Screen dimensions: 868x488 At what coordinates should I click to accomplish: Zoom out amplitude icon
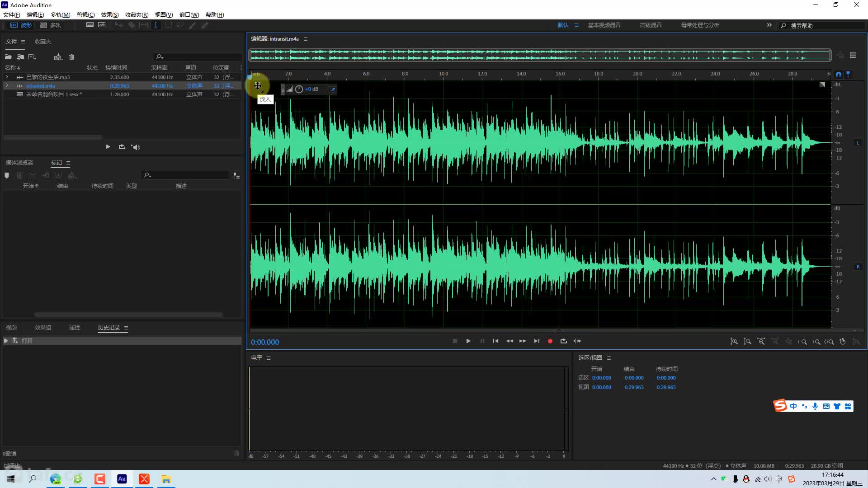click(x=747, y=342)
